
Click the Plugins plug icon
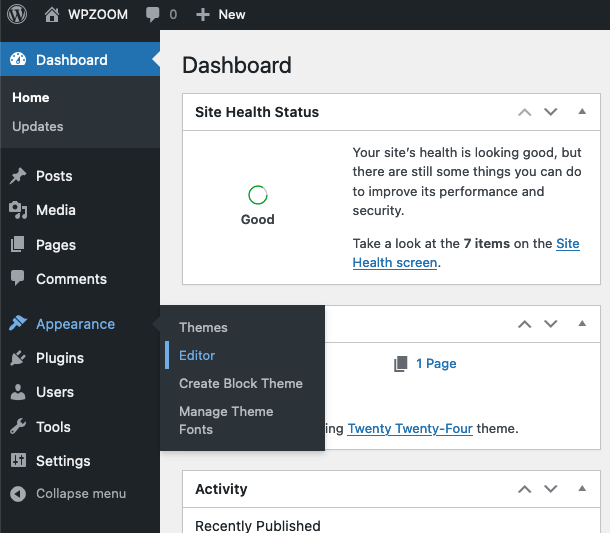tap(18, 358)
